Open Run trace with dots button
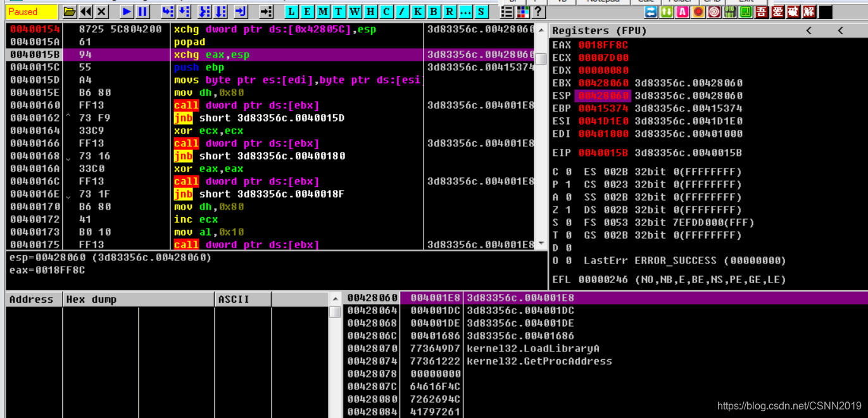 (465, 11)
